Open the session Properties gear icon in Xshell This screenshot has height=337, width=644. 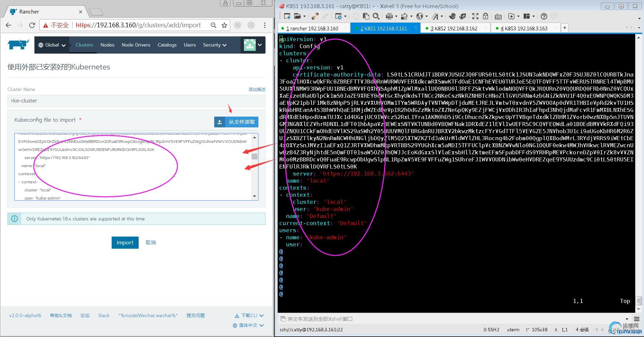(x=338, y=16)
